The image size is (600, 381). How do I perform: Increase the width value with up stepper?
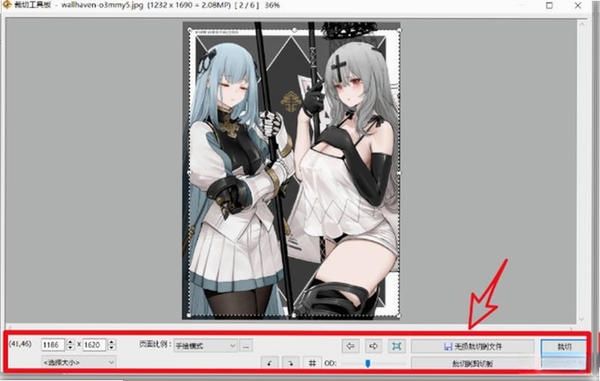[70, 342]
